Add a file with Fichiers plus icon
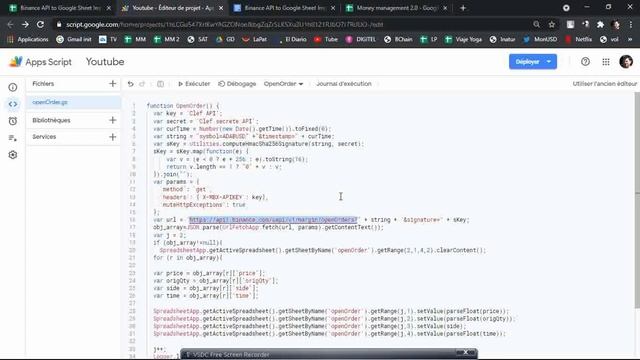640x360 pixels. [113, 84]
